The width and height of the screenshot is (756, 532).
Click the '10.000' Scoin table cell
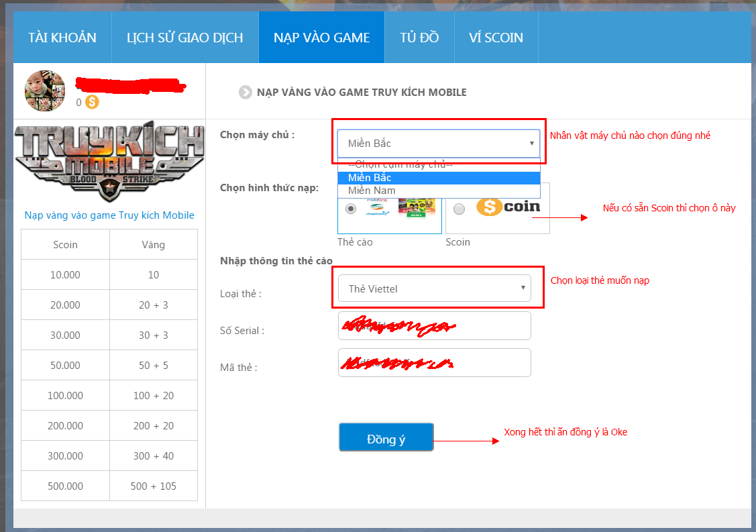click(65, 275)
